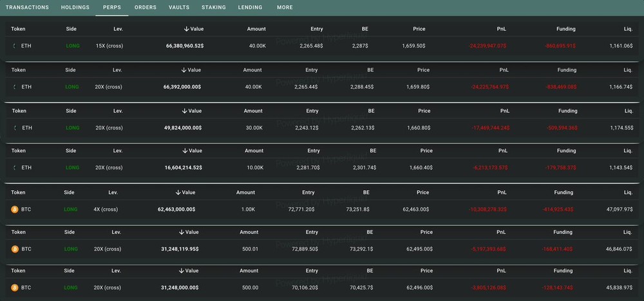The image size is (644, 301).
Task: Select the amount 10.00K
Action: pos(256,168)
